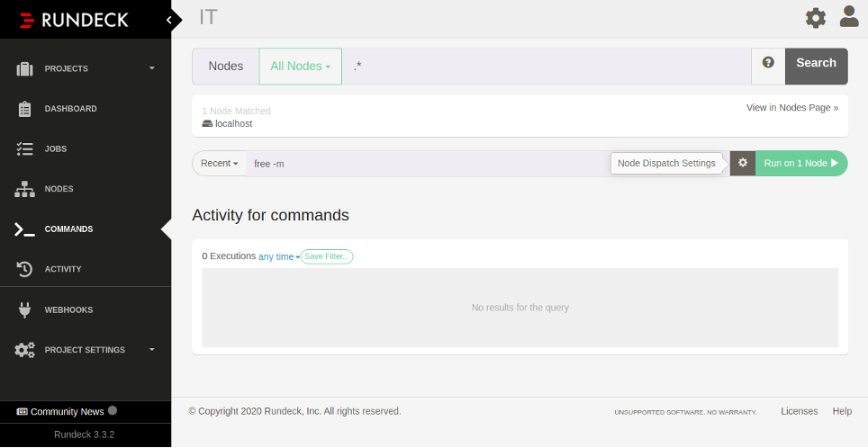This screenshot has width=868, height=448.
Task: Open the All Nodes filter dropdown
Action: pyautogui.click(x=301, y=67)
